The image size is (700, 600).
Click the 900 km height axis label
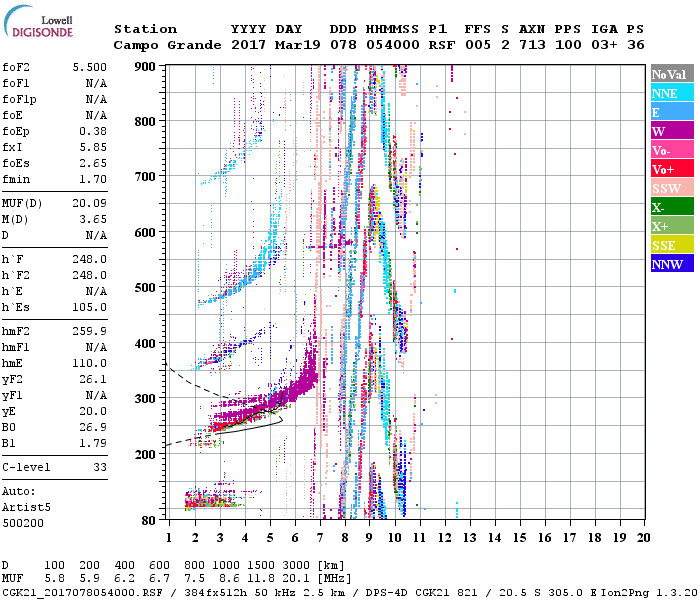pos(148,67)
